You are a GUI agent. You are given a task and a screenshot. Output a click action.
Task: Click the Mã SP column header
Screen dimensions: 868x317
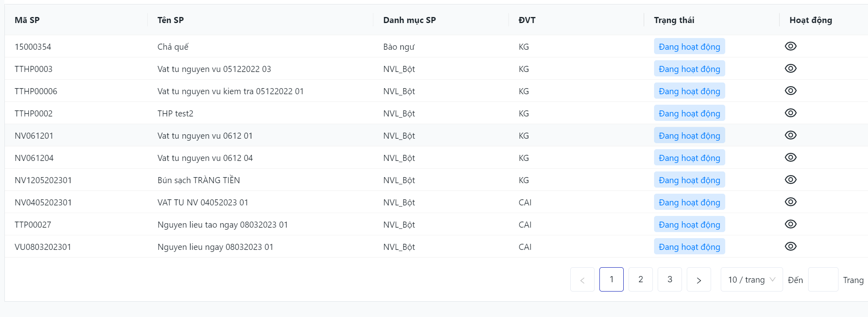click(27, 20)
